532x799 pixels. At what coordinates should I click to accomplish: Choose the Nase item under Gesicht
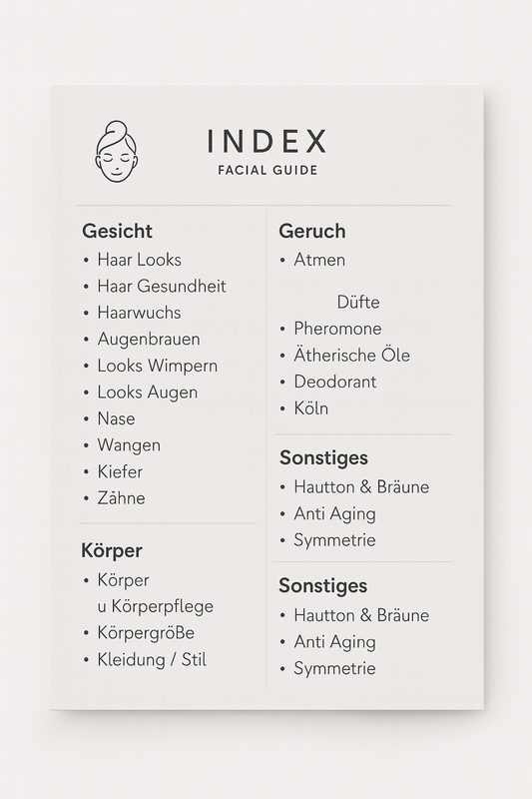[x=116, y=418]
